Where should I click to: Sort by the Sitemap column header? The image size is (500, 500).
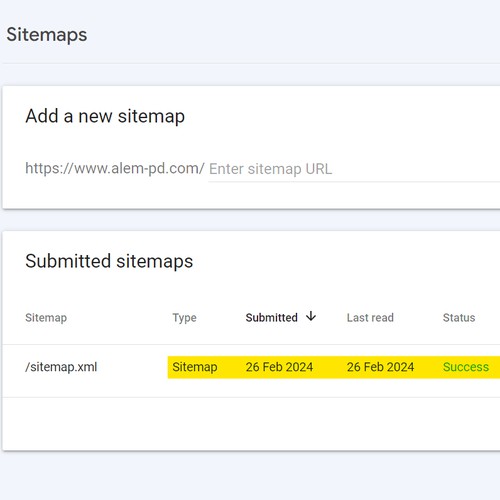point(46,318)
